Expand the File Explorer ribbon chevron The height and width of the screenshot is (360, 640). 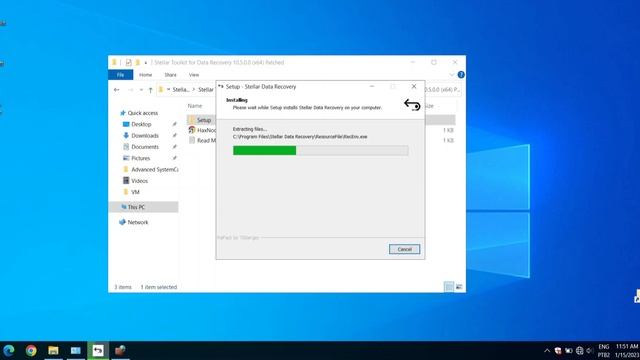(451, 75)
